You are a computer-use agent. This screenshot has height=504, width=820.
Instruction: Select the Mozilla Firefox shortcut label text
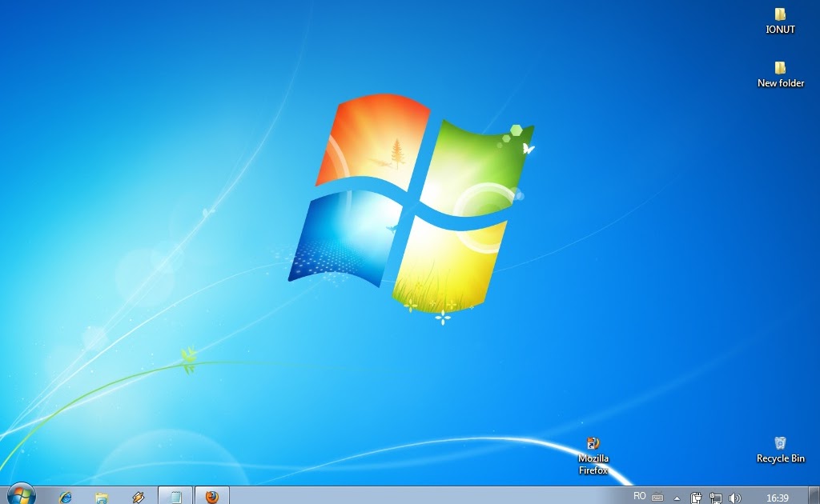tap(593, 464)
